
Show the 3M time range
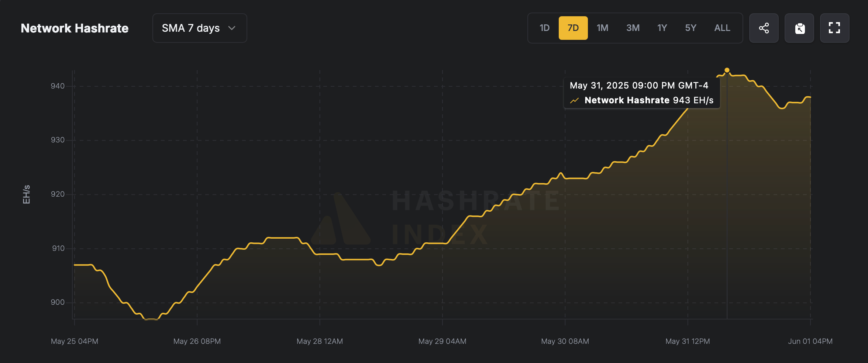click(633, 28)
